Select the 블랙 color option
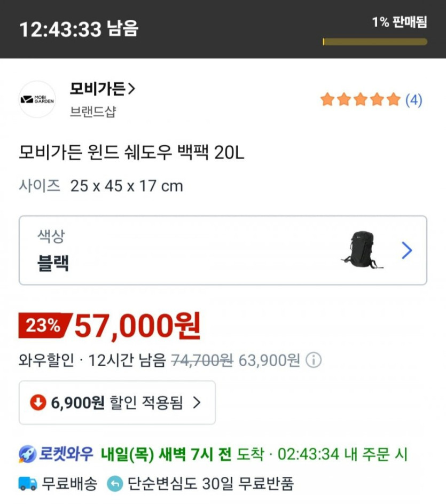 coord(53,263)
